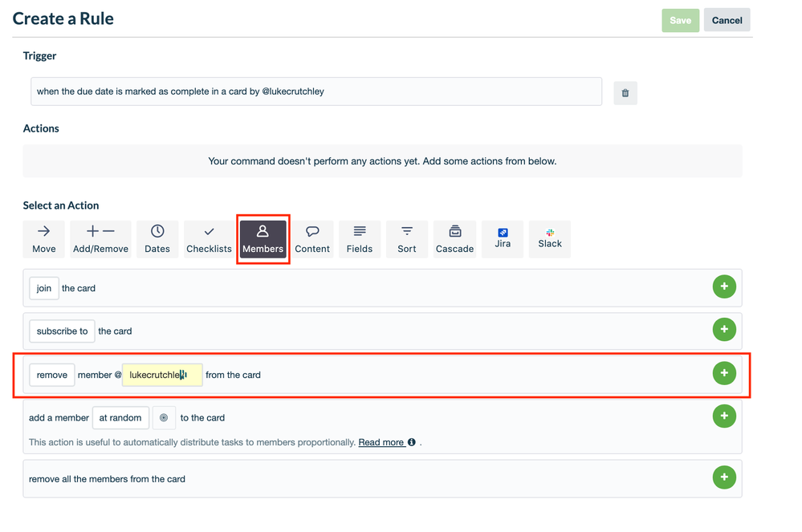This screenshot has width=802, height=532.
Task: Open the Fields action category
Action: point(360,238)
